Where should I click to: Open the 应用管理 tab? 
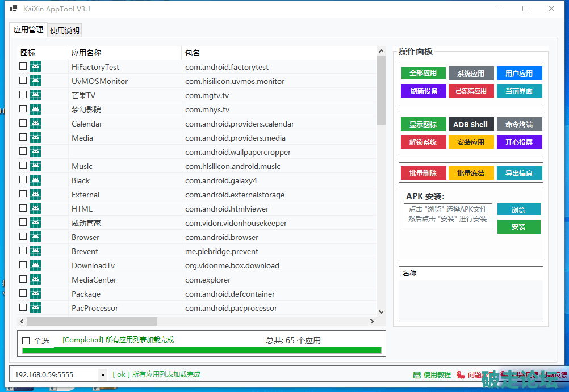pyautogui.click(x=28, y=29)
